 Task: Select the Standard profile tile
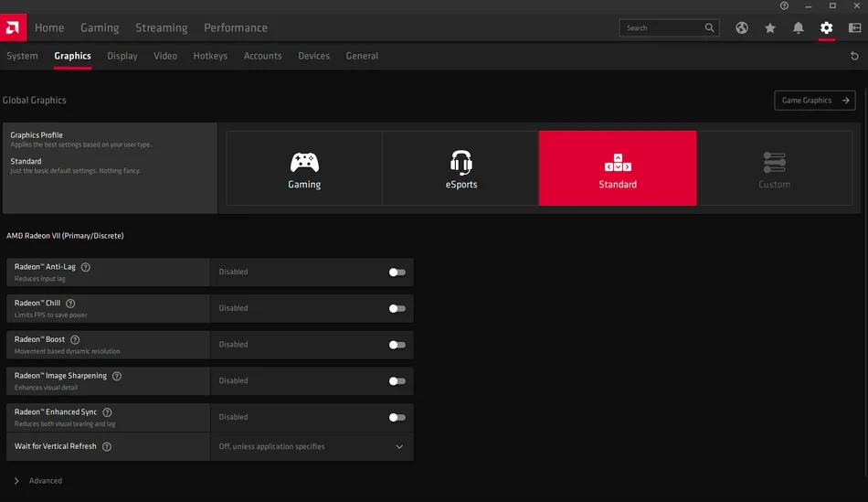click(x=618, y=168)
